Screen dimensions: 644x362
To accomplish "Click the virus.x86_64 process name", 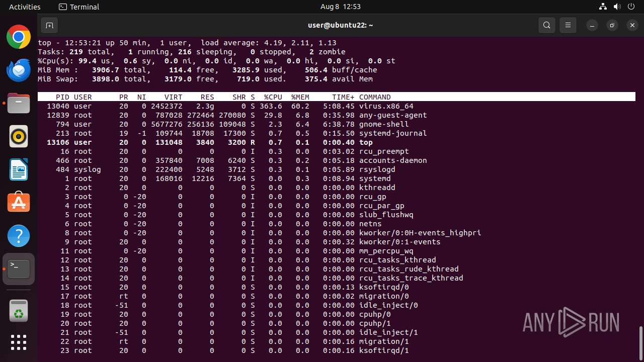I will point(386,106).
